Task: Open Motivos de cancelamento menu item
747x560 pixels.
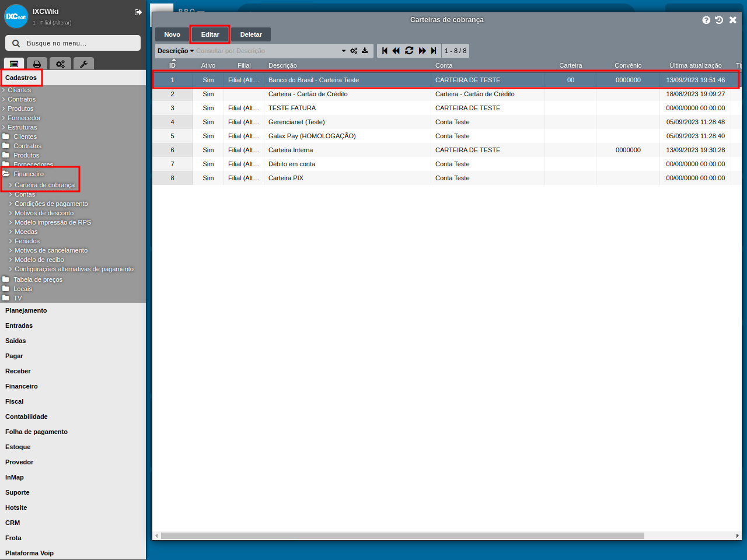Action: (x=51, y=250)
